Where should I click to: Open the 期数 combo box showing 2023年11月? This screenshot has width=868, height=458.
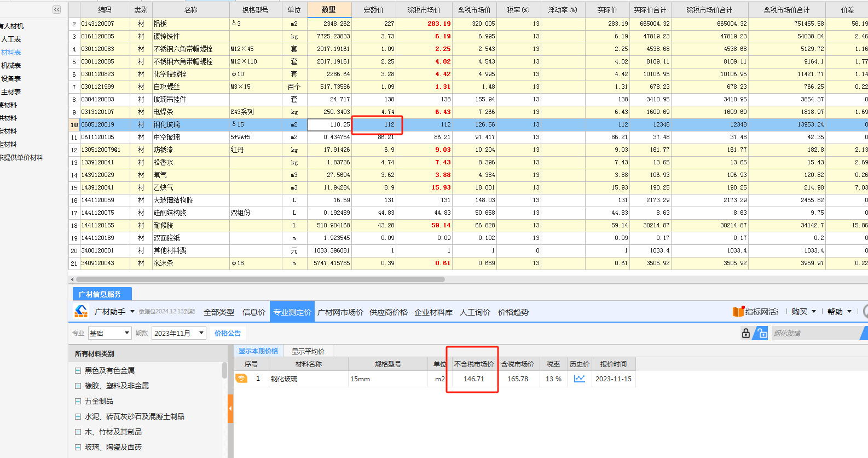tap(179, 333)
